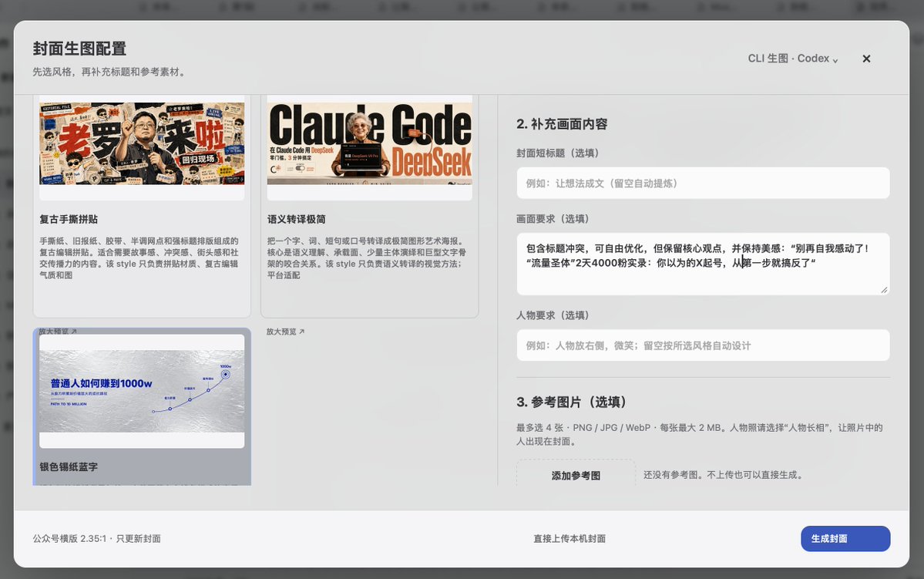Screen dimensions: 924x579
Task: Select the 复古手撕拼贴 style thumbnail
Action: pos(142,144)
